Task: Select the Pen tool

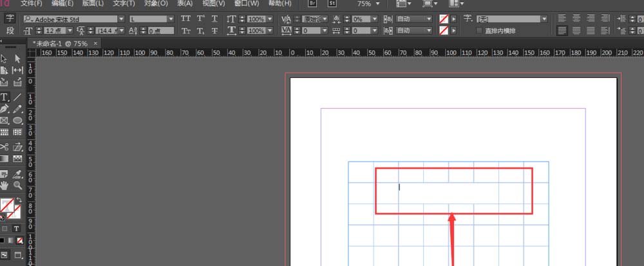Action: pos(5,109)
